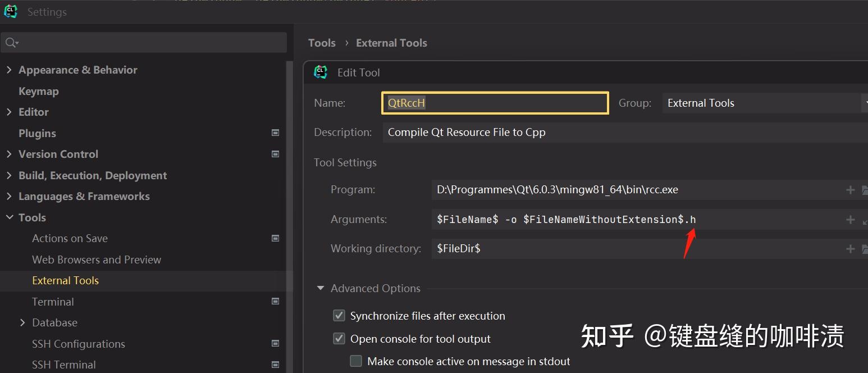The image size is (868, 373).
Task: Click the plus icon beside the Program field
Action: click(849, 190)
